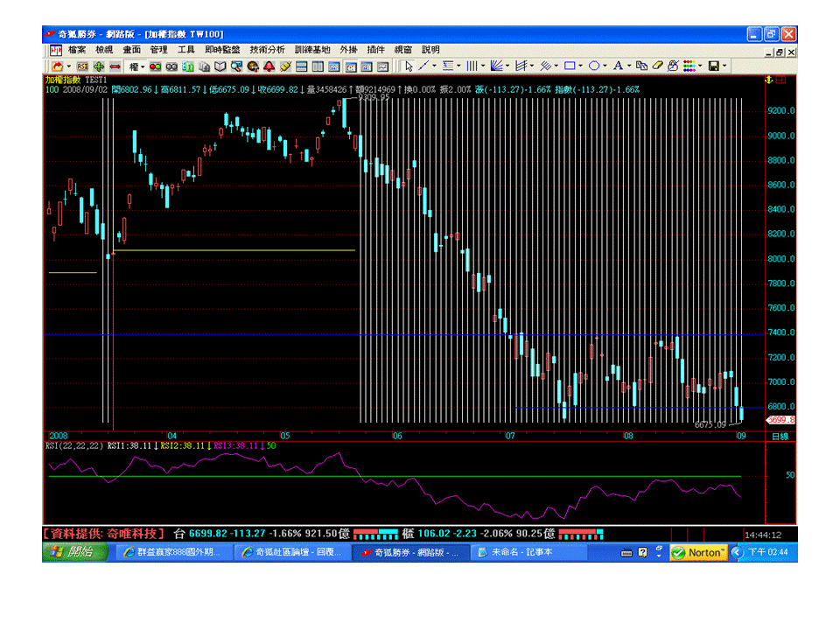Click the Windows 開始 start button

(75, 552)
